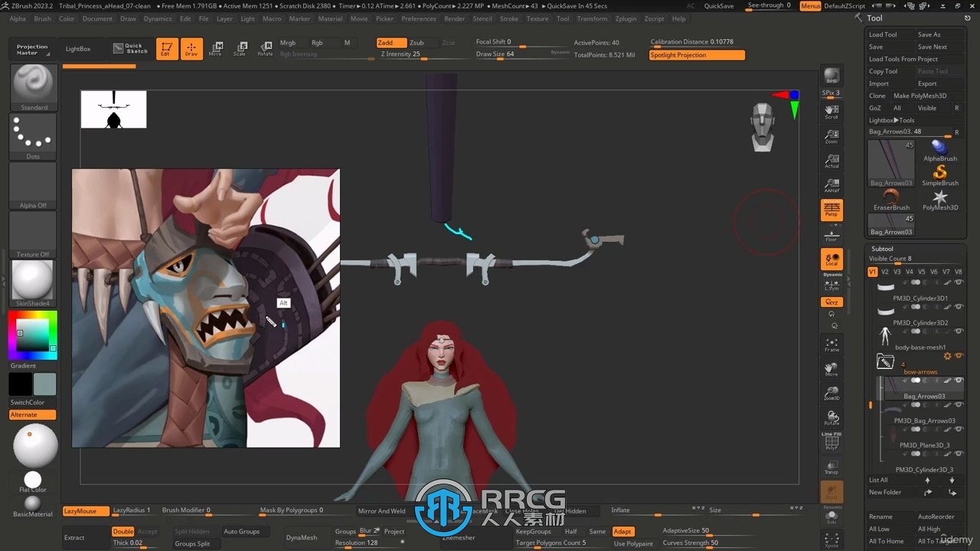Select the Scale transform tool
Image resolution: width=980 pixels, height=551 pixels.
(240, 49)
